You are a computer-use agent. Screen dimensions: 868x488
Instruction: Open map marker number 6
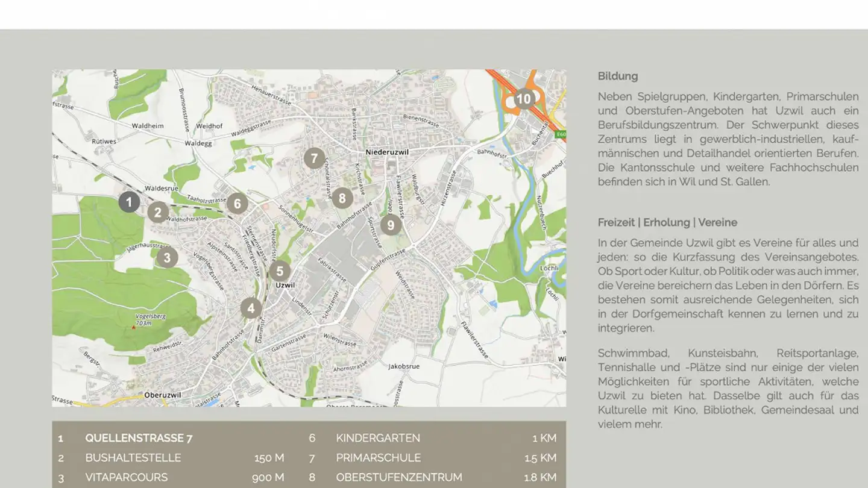coord(237,204)
